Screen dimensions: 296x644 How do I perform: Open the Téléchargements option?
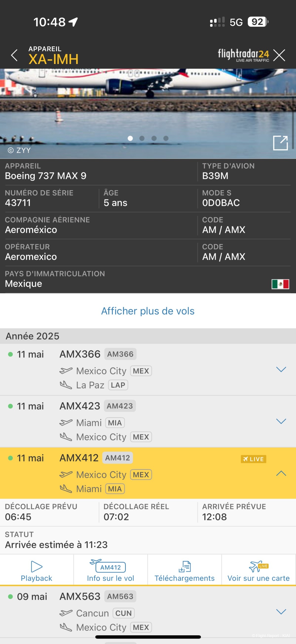coord(185,570)
